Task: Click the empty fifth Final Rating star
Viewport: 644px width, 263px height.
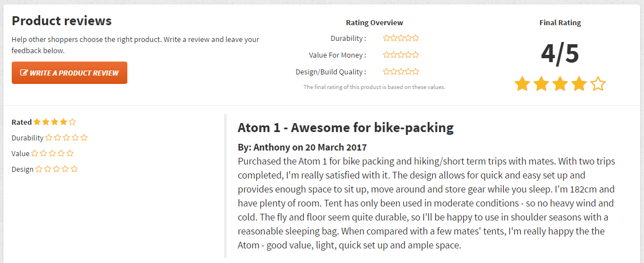Action: point(598,83)
